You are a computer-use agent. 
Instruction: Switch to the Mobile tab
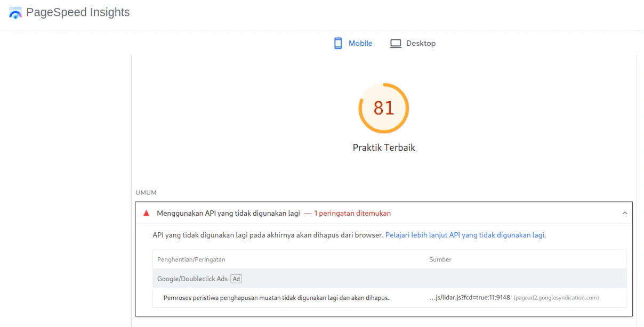(x=353, y=44)
